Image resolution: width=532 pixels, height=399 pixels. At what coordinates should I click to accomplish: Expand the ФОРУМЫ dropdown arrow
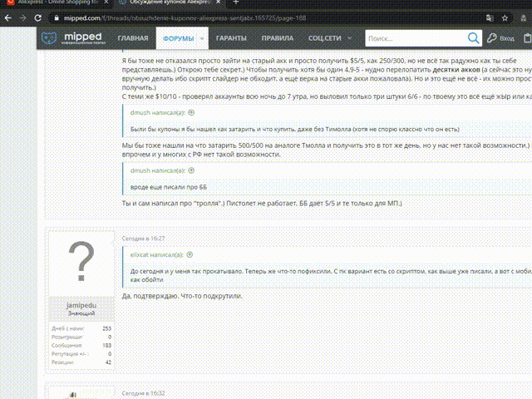coord(202,39)
